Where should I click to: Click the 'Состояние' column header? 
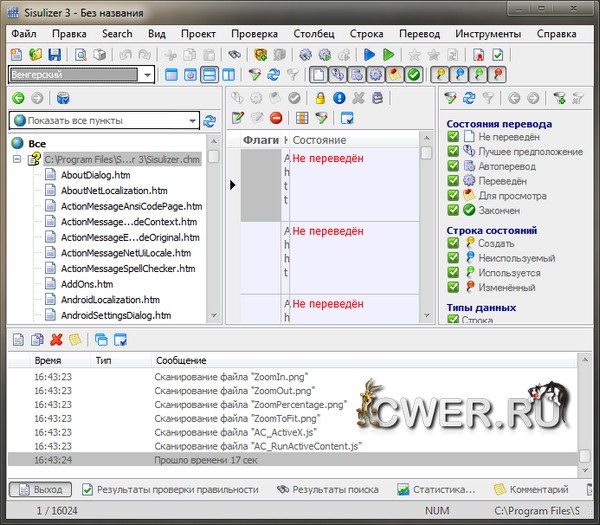point(320,141)
